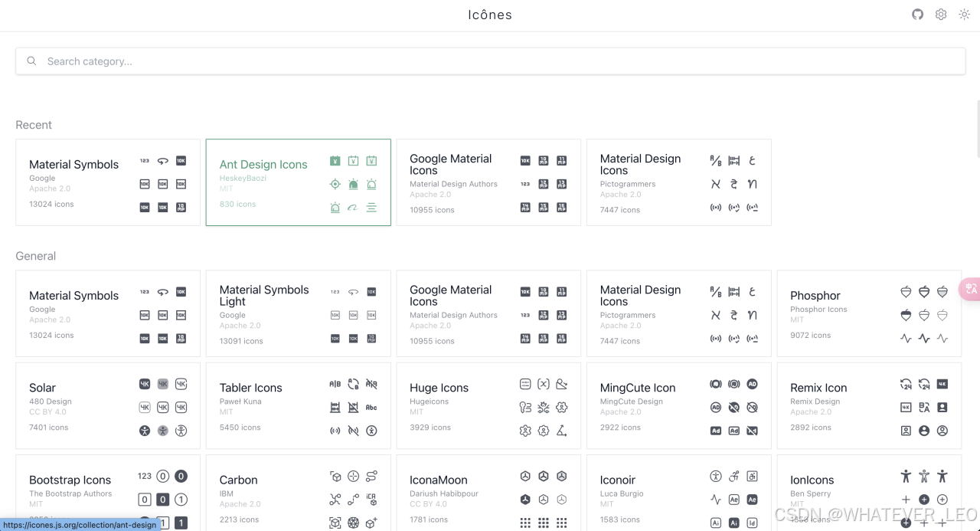
Task: Click the pink translate floating button
Action: (x=970, y=289)
